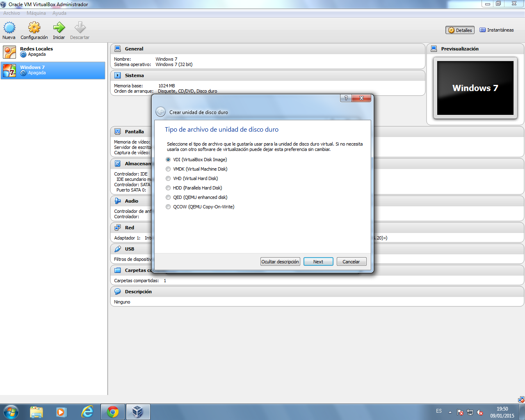
Task: Click the Network tray icon
Action: (470, 413)
